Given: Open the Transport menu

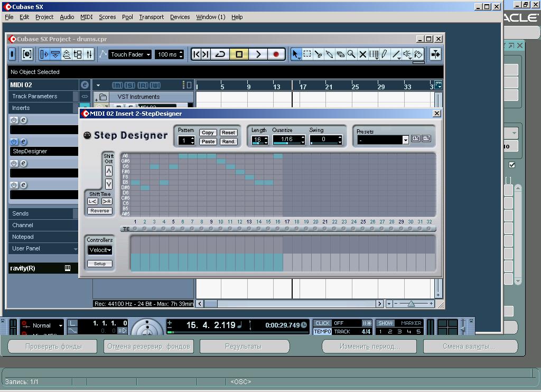Looking at the screenshot, I should (x=151, y=17).
